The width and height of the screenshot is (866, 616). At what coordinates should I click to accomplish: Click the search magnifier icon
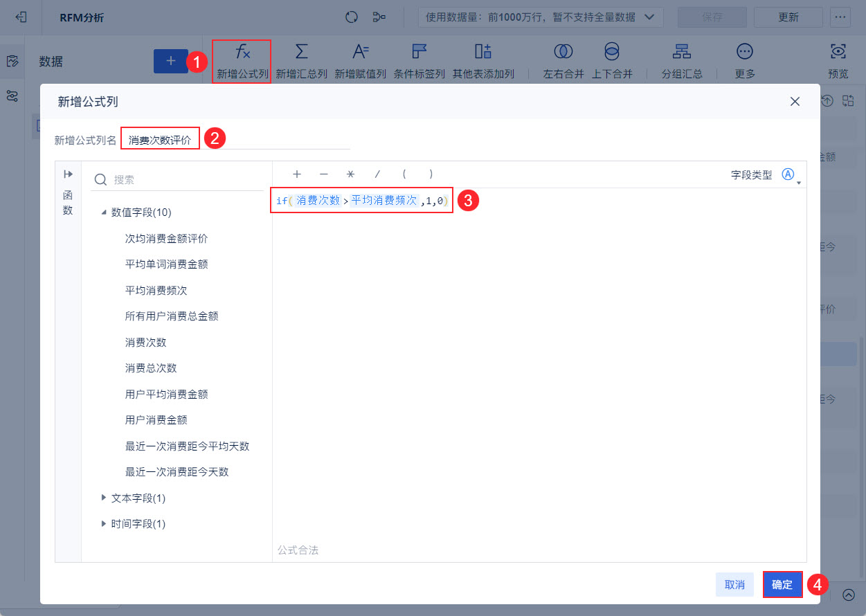(x=100, y=179)
